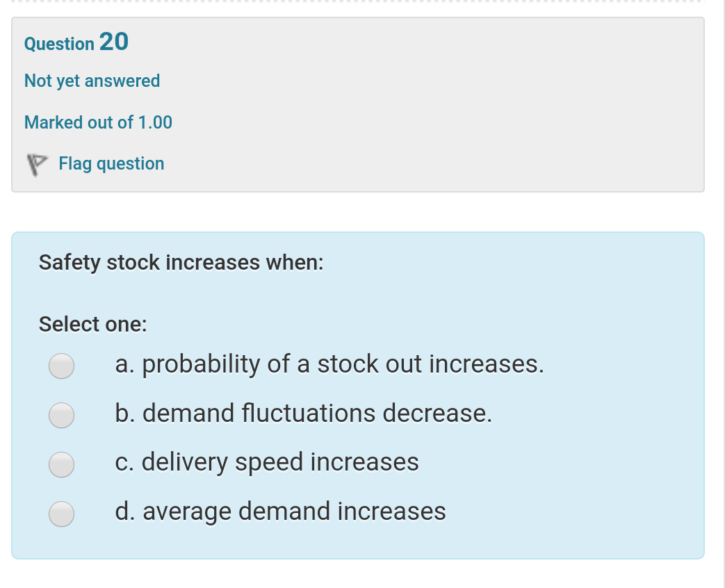Click the Marked out of 1.00 text
Image resolution: width=725 pixels, height=588 pixels.
[98, 122]
